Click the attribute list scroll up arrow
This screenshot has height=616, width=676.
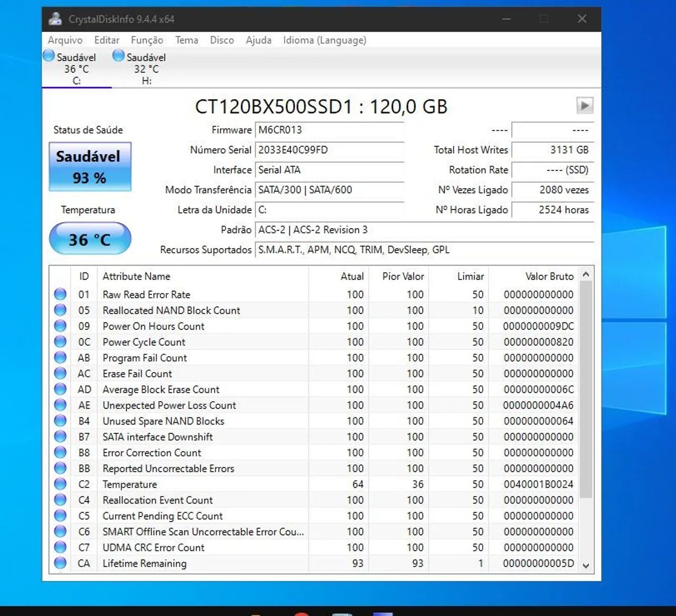tap(586, 274)
